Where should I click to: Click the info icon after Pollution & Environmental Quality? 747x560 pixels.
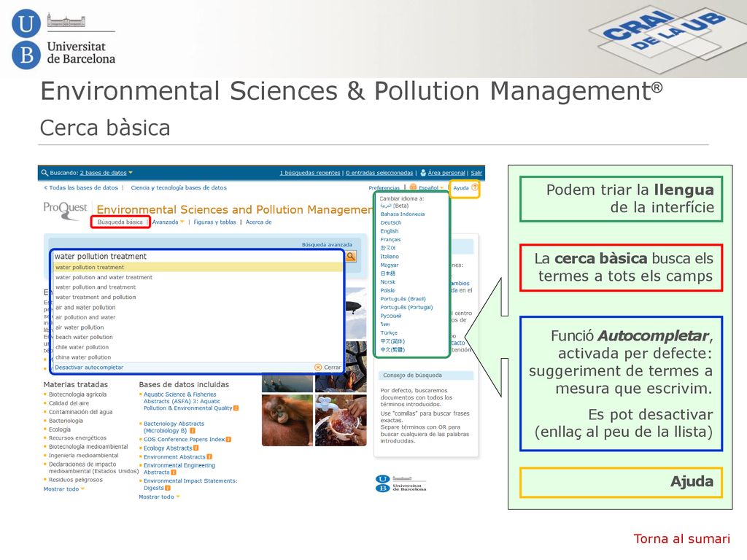click(x=236, y=408)
